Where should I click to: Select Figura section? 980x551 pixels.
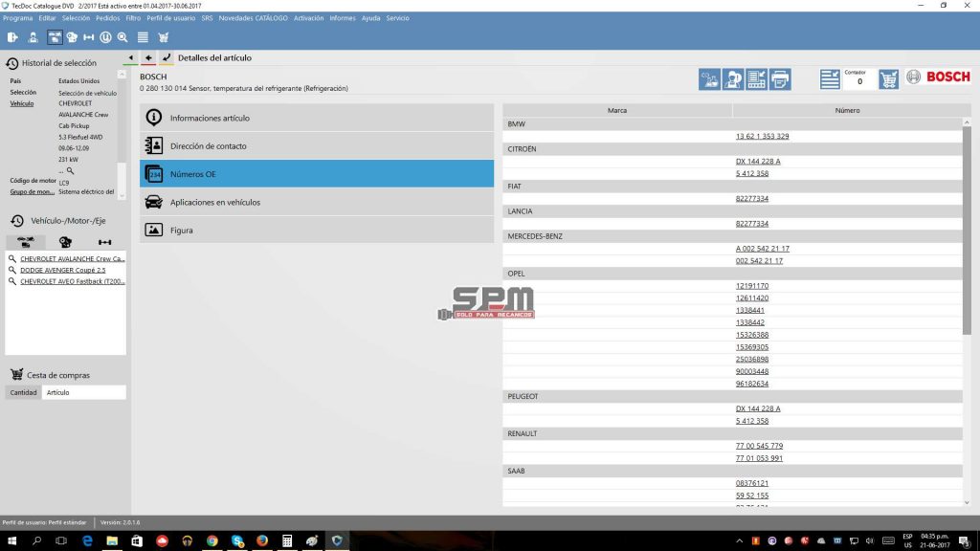pyautogui.click(x=317, y=230)
